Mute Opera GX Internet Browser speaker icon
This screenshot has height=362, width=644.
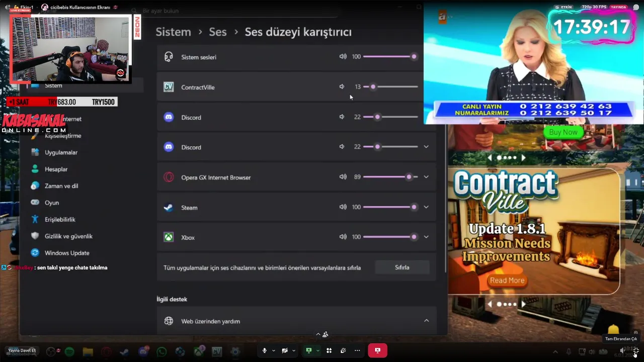coord(343,176)
